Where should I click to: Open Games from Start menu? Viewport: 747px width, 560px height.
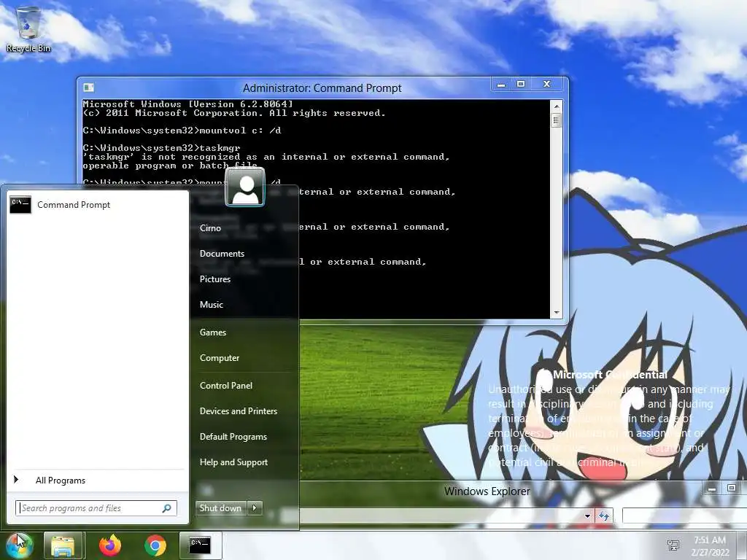[213, 332]
